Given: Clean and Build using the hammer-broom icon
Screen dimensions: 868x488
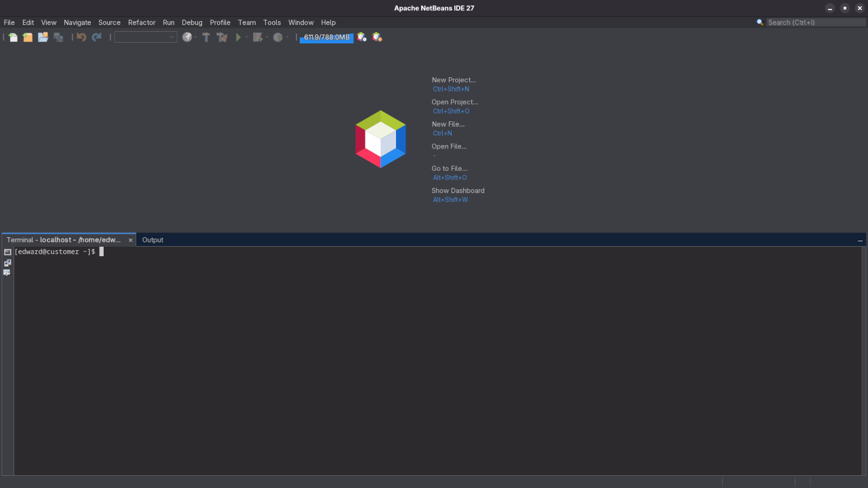Looking at the screenshot, I should [x=222, y=37].
